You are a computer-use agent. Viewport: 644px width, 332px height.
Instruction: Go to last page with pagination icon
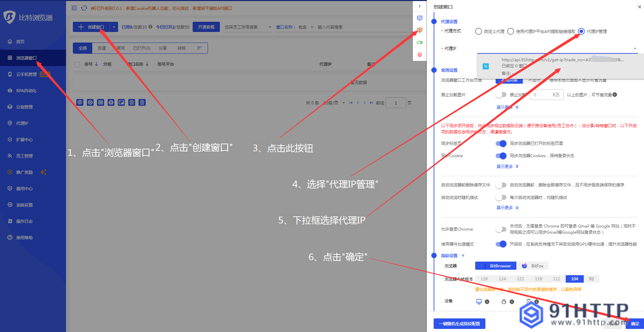click(371, 103)
